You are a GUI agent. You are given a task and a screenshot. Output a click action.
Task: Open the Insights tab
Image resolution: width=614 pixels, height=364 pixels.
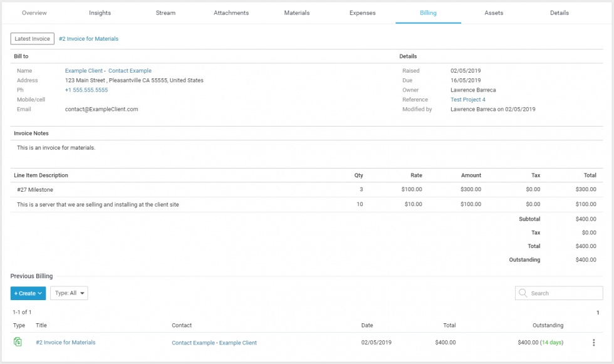click(100, 13)
